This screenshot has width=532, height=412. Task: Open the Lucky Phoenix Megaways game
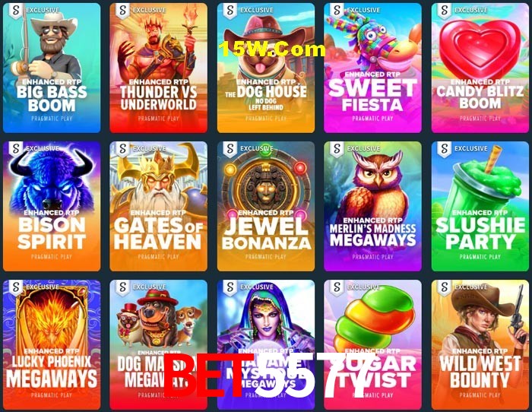point(52,345)
